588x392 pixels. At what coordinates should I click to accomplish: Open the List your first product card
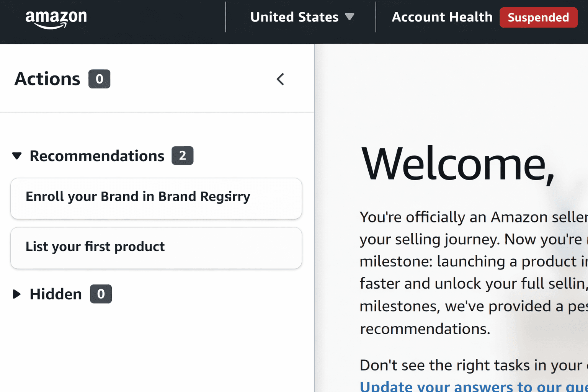[x=156, y=248]
